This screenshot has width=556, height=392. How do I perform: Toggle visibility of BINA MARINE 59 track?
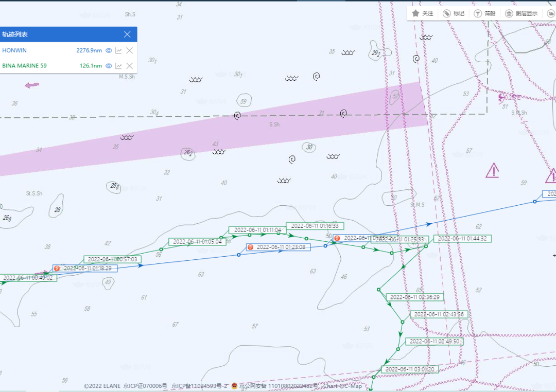click(x=109, y=66)
